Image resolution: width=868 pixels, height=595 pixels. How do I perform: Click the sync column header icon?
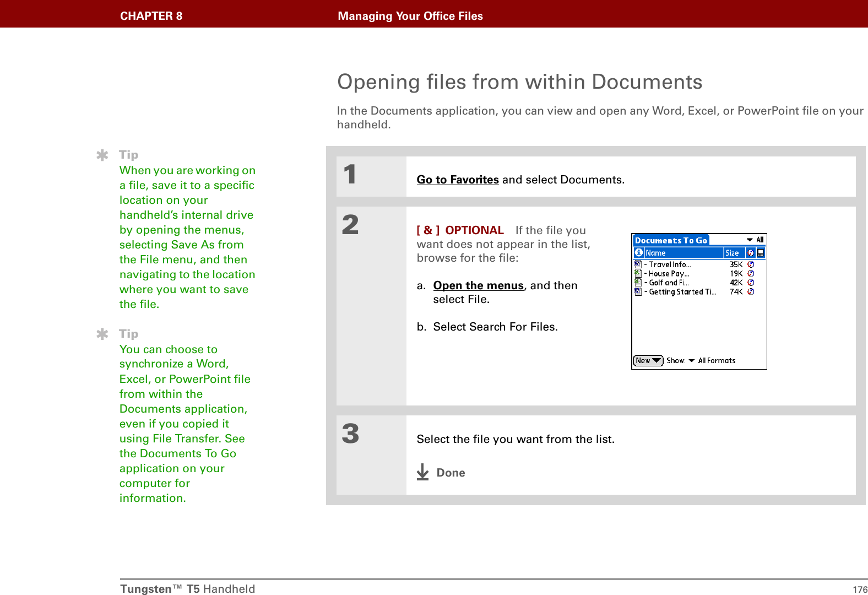point(751,253)
